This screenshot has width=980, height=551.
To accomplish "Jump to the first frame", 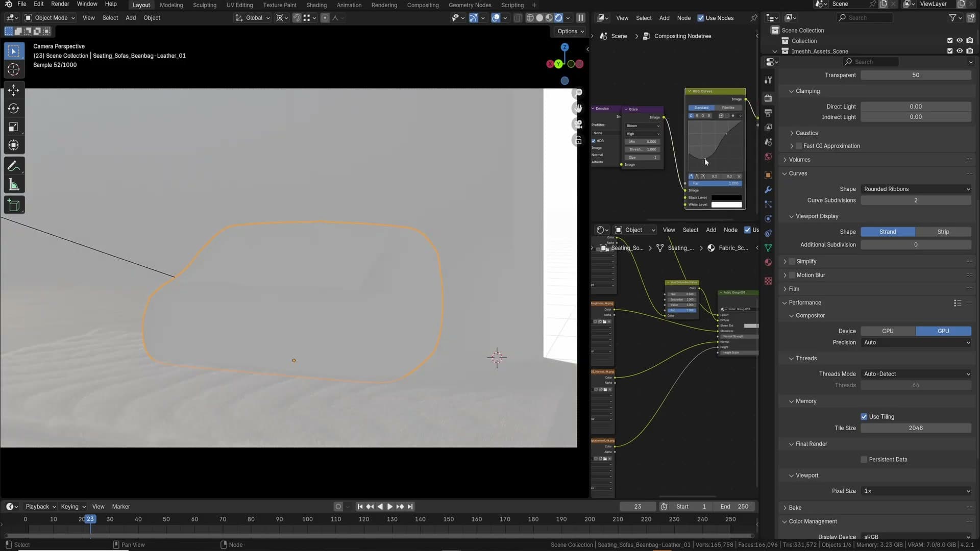I will coord(360,507).
